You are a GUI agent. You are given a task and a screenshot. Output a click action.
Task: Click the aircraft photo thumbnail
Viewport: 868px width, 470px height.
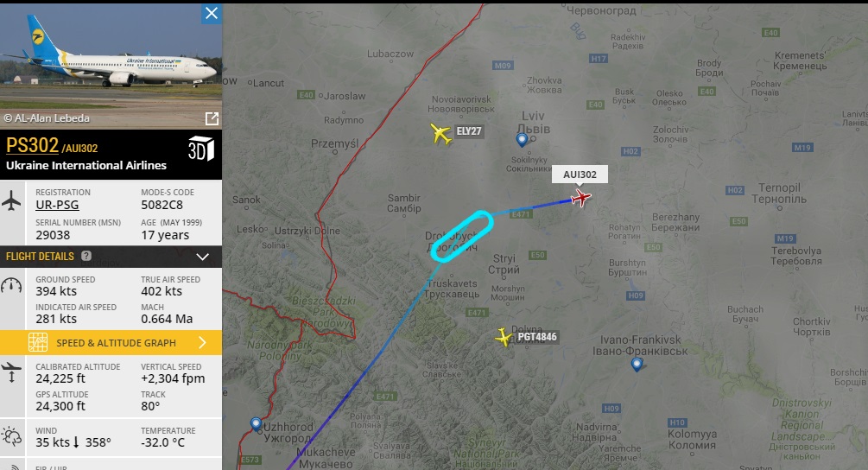coord(111,67)
